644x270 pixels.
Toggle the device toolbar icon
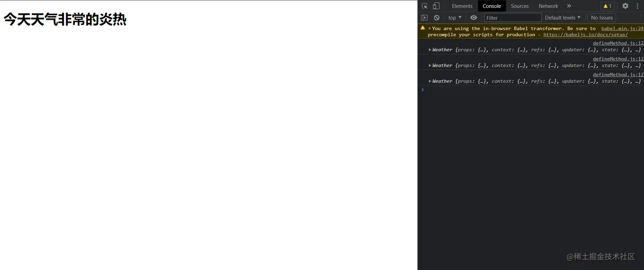click(x=436, y=6)
